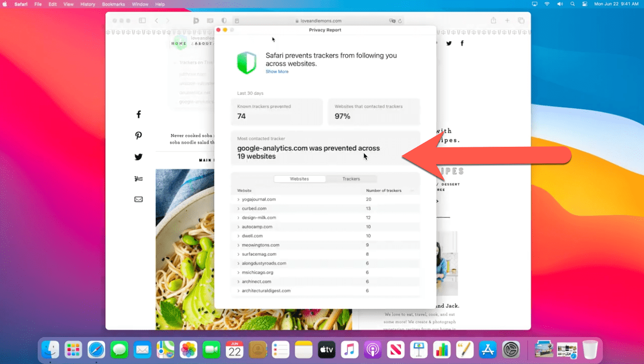Screen dimensions: 644x364
Task: Expand the curbed.com tracker list
Action: [239, 208]
